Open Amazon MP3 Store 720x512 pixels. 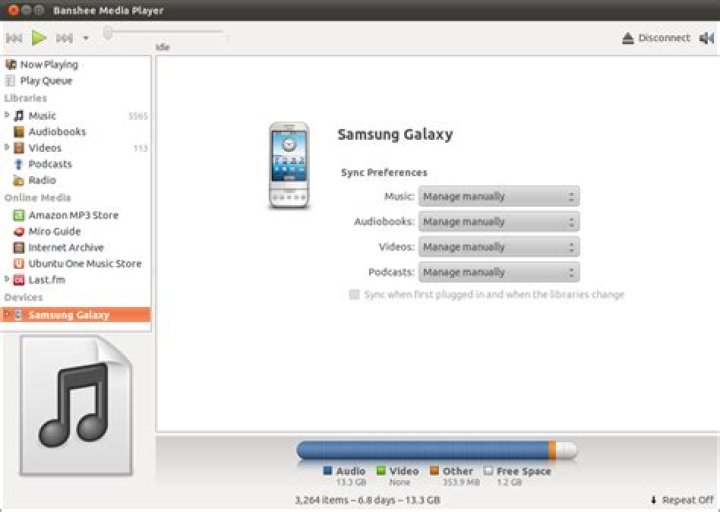point(73,215)
